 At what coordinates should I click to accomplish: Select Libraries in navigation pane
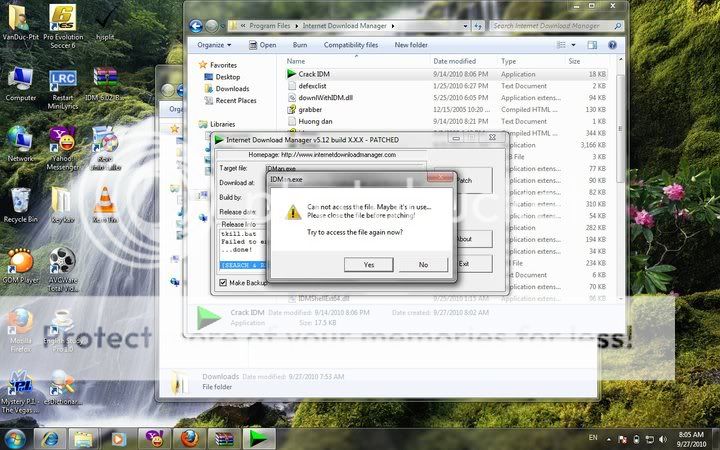(x=222, y=124)
